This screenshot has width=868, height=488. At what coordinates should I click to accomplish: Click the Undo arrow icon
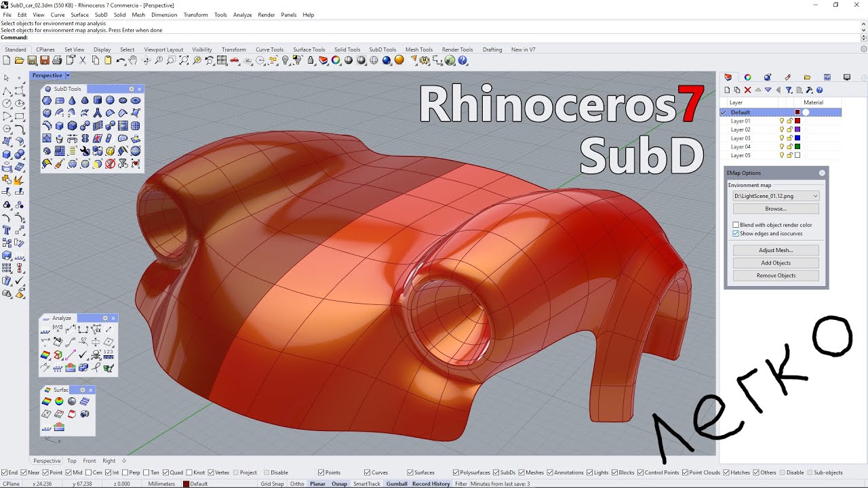tap(121, 60)
